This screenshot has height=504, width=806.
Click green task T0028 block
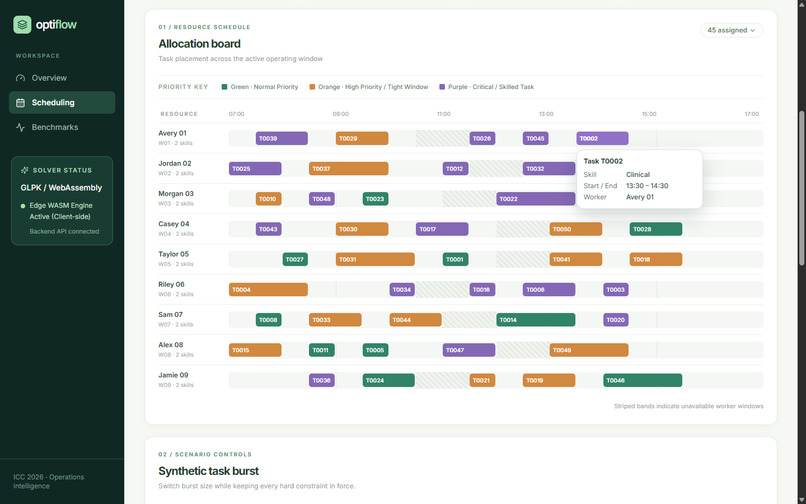(x=656, y=229)
